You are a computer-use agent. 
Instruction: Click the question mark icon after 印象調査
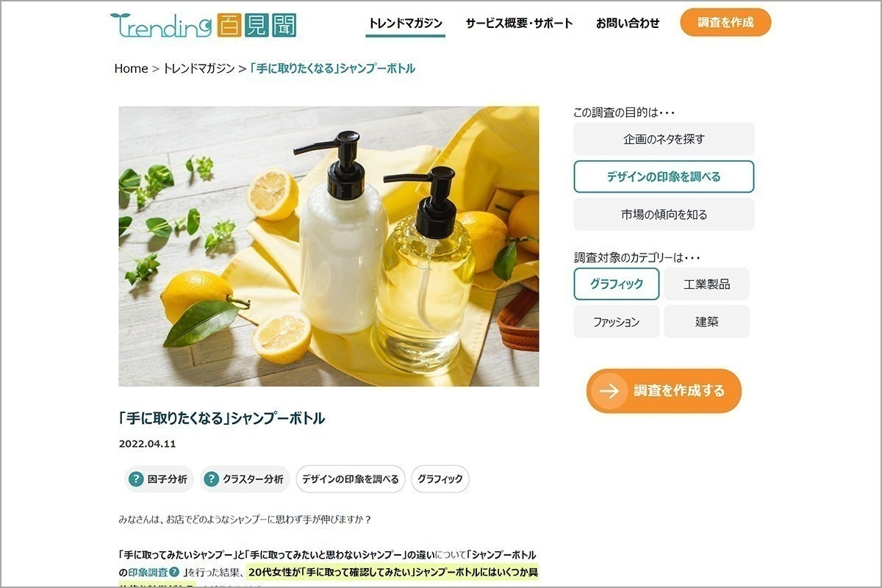coord(174,572)
